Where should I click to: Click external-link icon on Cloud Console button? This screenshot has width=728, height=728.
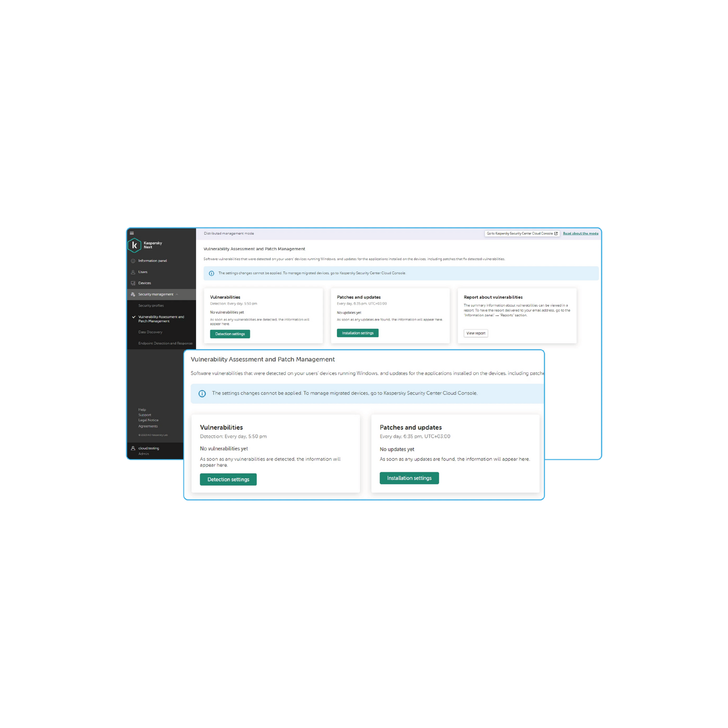click(556, 234)
